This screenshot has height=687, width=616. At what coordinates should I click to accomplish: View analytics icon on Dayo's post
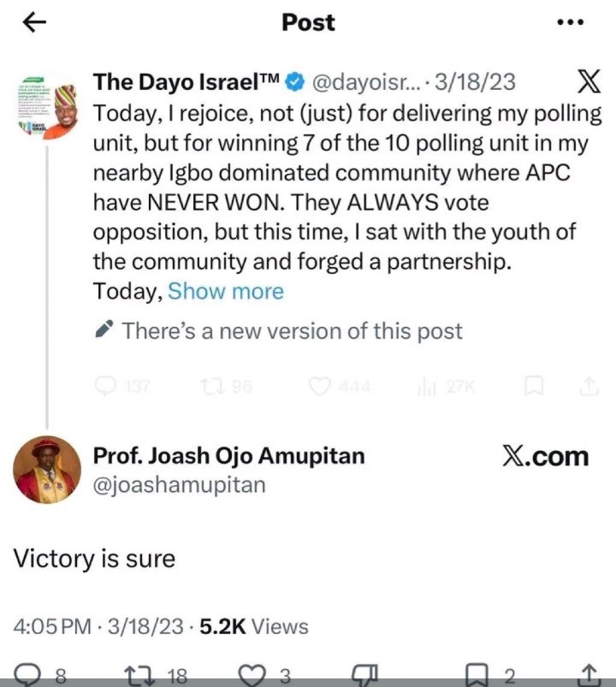pyautogui.click(x=425, y=387)
